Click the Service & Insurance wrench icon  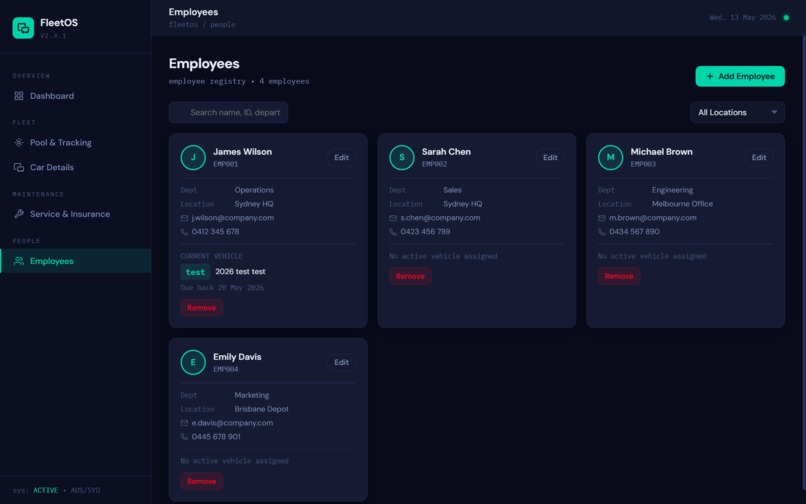(x=19, y=214)
